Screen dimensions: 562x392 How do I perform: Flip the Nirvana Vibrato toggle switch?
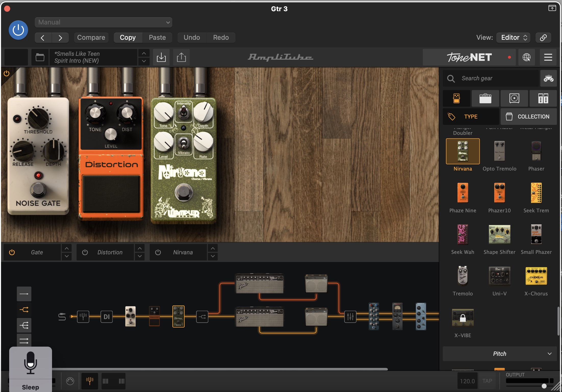(x=184, y=143)
